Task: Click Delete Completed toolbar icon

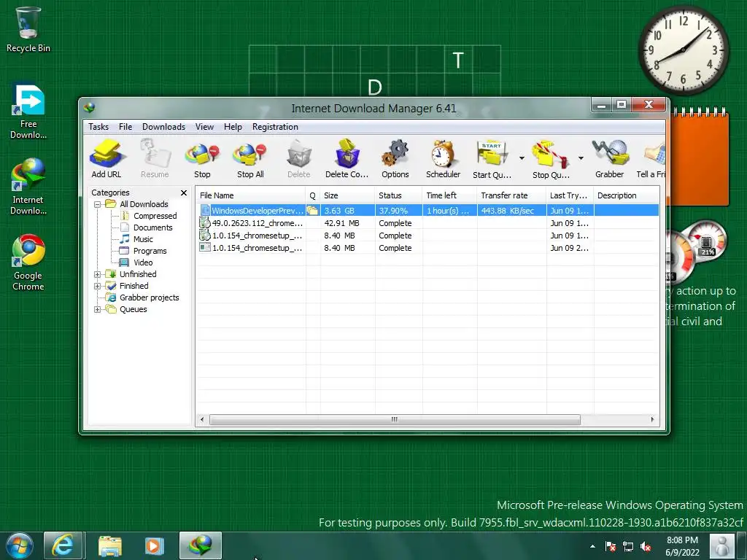Action: (x=347, y=159)
